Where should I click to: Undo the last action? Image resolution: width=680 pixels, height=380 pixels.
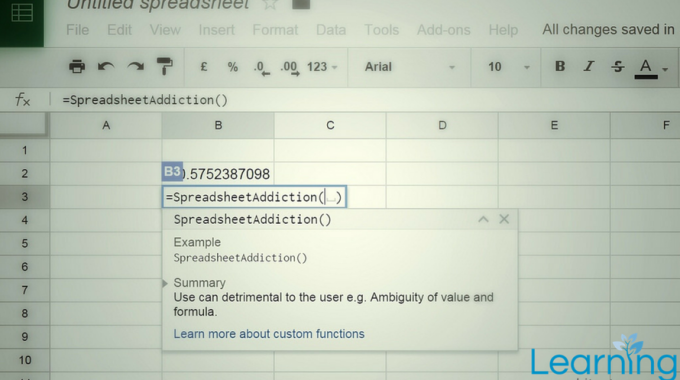[x=106, y=67]
